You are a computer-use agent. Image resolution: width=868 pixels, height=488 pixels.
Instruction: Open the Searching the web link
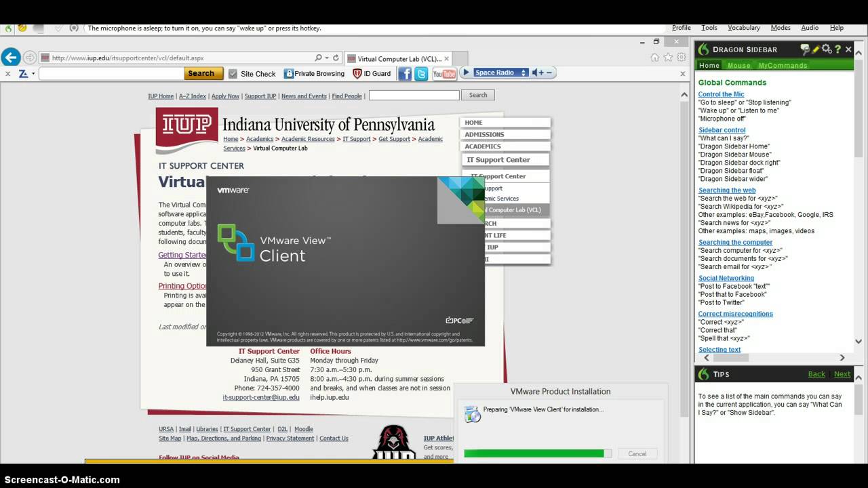pyautogui.click(x=727, y=190)
